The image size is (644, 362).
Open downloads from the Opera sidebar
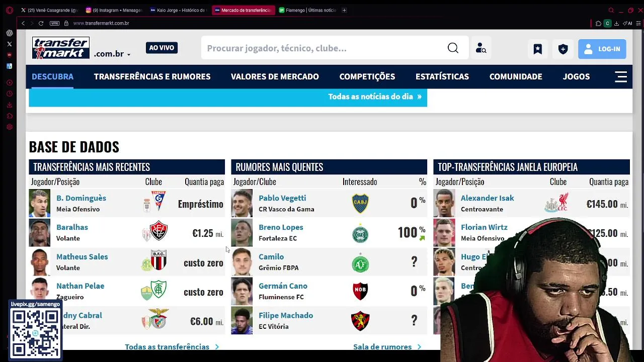pos(10,105)
